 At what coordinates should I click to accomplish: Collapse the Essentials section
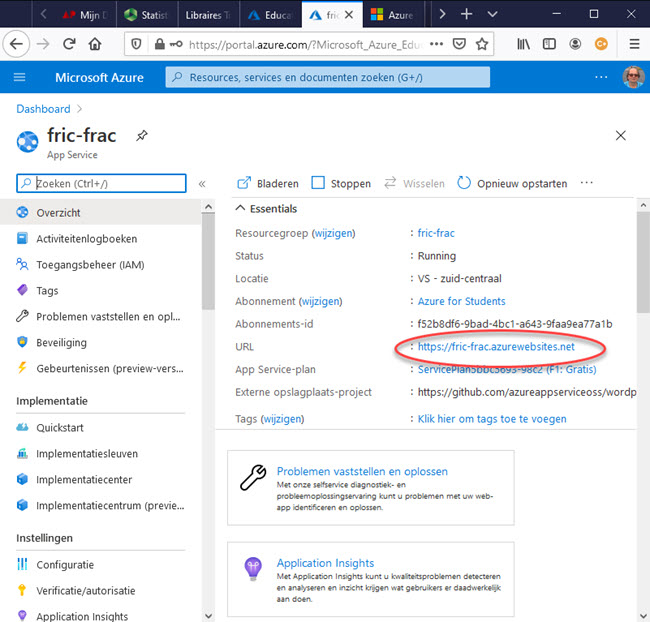pos(240,209)
